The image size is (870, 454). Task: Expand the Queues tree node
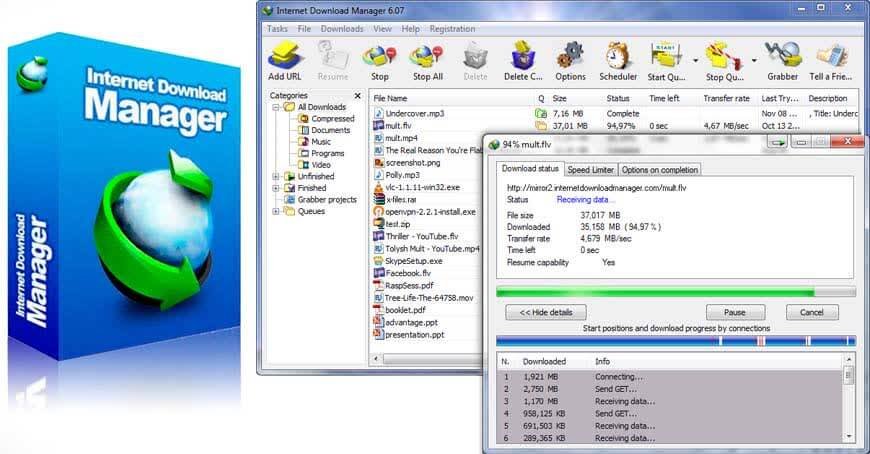276,211
